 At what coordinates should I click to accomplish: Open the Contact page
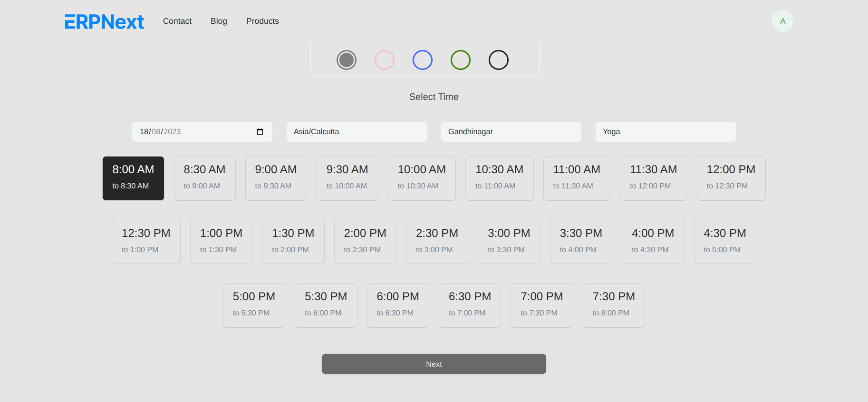(x=177, y=21)
